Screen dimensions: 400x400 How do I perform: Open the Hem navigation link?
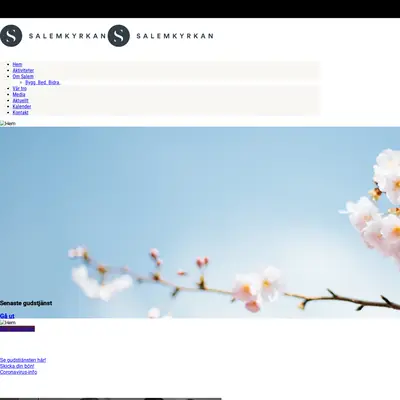17,64
